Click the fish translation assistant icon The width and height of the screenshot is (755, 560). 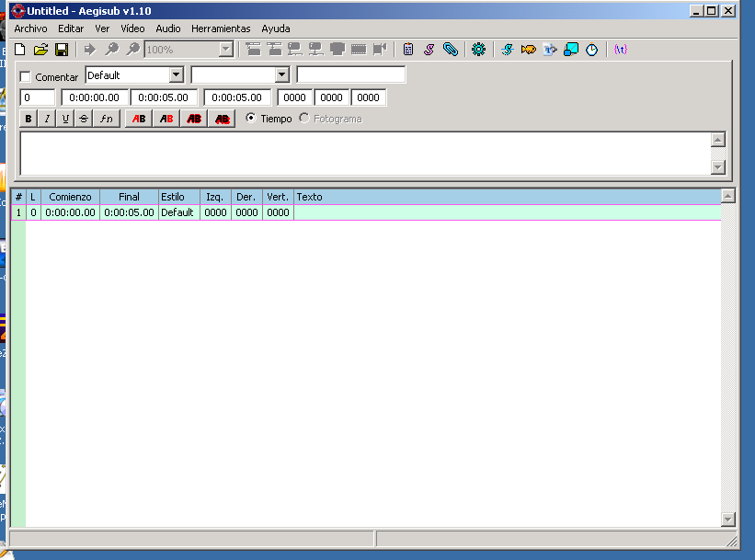pyautogui.click(x=528, y=50)
